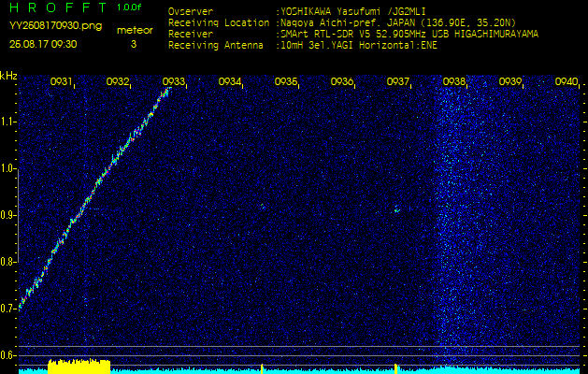The width and height of the screenshot is (588, 374).
Task: Click the wide yellow signal block near 0931
Action: pyautogui.click(x=79, y=367)
